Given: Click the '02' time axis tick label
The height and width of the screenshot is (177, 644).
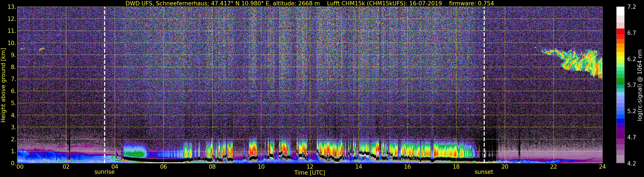Looking at the screenshot, I should 66,167.
